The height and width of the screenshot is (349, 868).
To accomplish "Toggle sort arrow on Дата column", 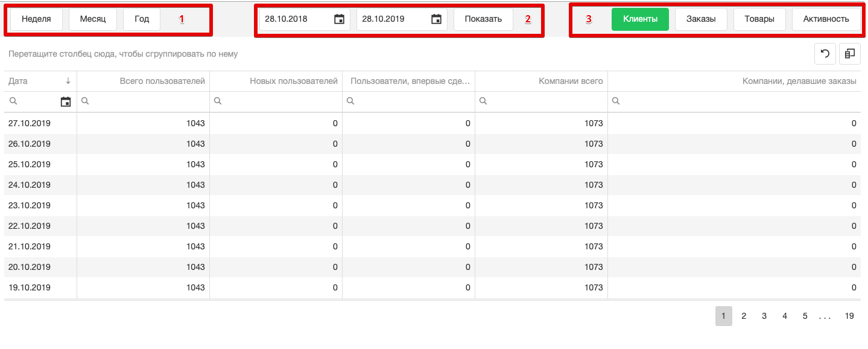I will click(x=68, y=81).
